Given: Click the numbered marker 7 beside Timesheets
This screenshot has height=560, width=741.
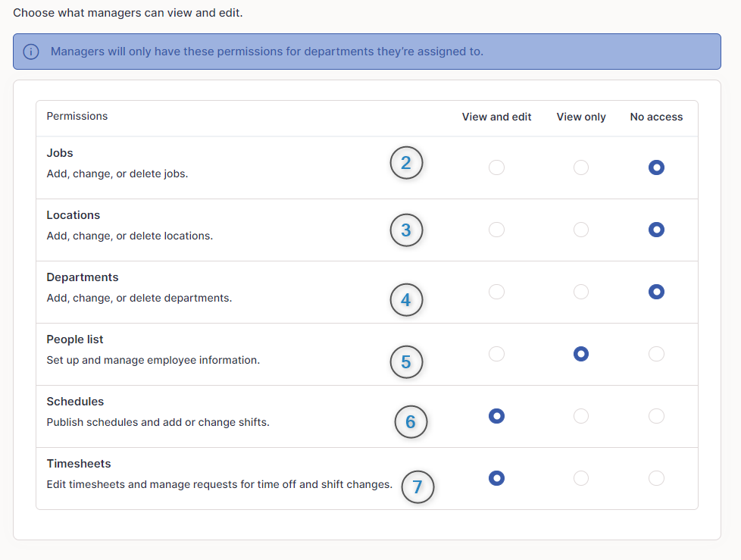Looking at the screenshot, I should [x=417, y=486].
